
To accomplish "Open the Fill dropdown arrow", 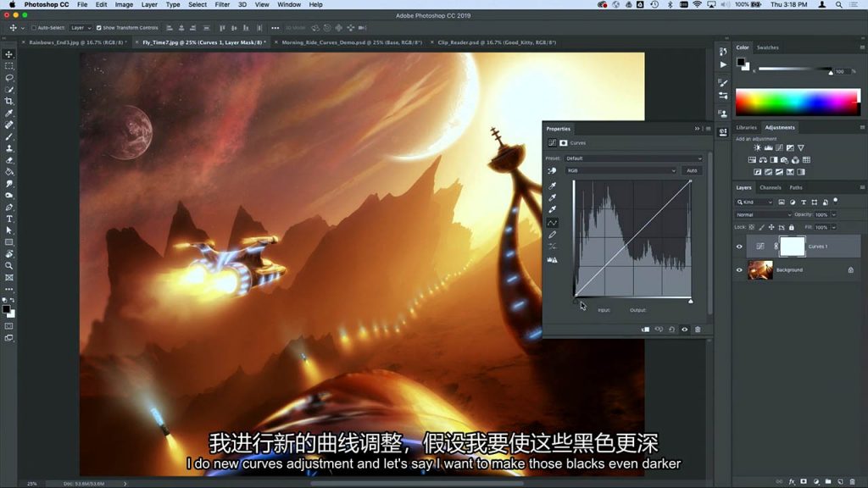I will coord(834,227).
